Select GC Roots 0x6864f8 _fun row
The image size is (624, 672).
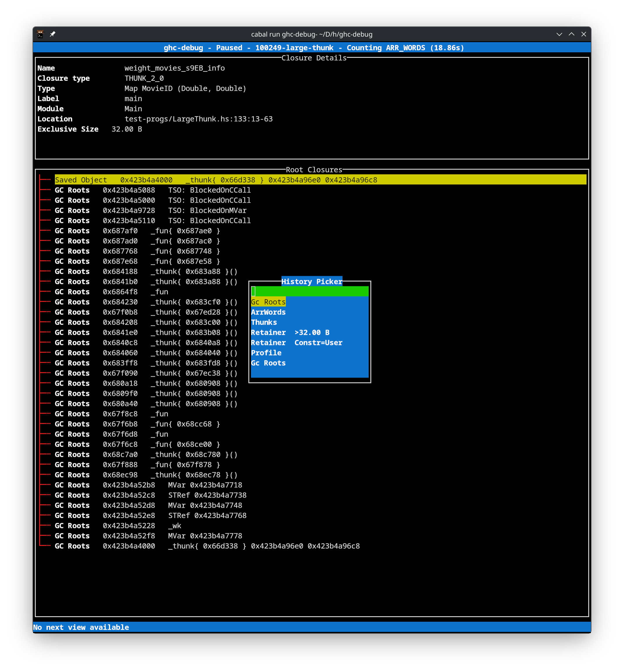[112, 292]
